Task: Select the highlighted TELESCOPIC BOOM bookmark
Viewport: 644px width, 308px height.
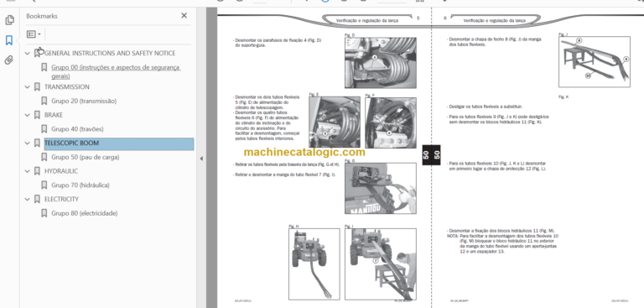Action: pyautogui.click(x=119, y=144)
